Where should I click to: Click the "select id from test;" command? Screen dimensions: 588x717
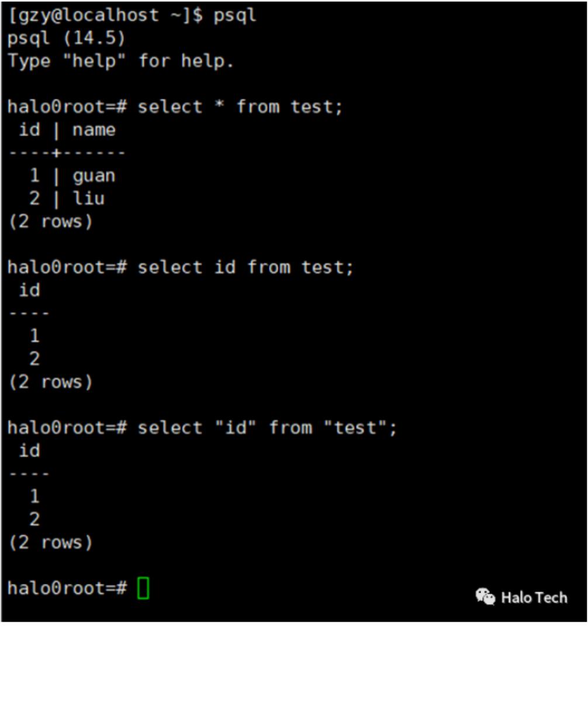click(x=245, y=268)
